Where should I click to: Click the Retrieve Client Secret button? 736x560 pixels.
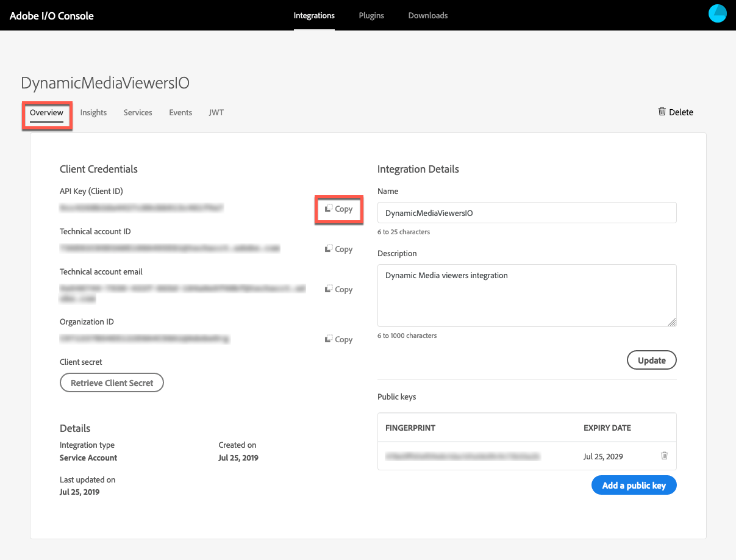[x=112, y=382]
